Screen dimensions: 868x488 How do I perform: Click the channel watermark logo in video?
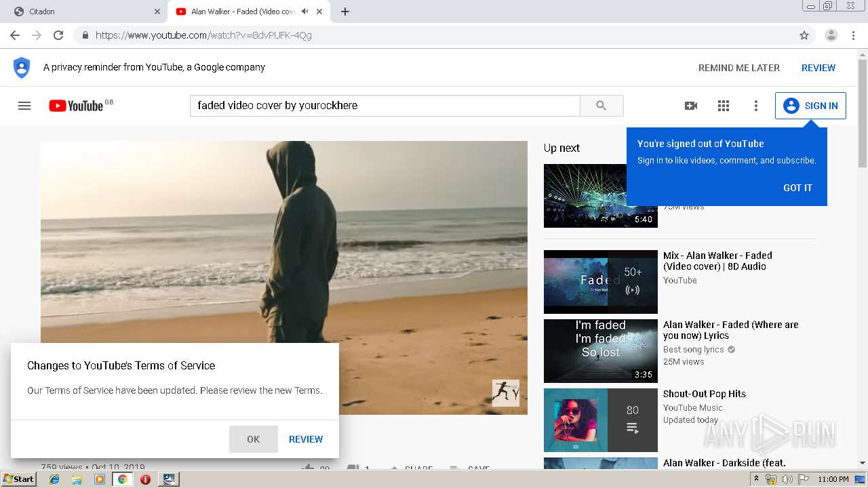click(506, 393)
